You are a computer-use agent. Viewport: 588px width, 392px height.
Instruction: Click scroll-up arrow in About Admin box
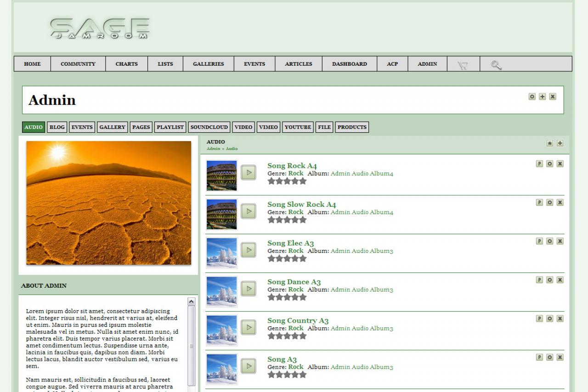click(192, 302)
